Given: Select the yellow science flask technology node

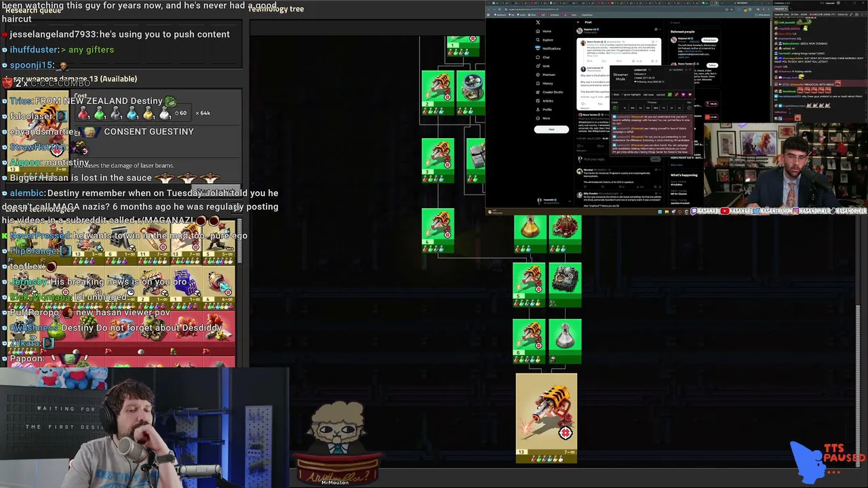Looking at the screenshot, I should point(530,235).
